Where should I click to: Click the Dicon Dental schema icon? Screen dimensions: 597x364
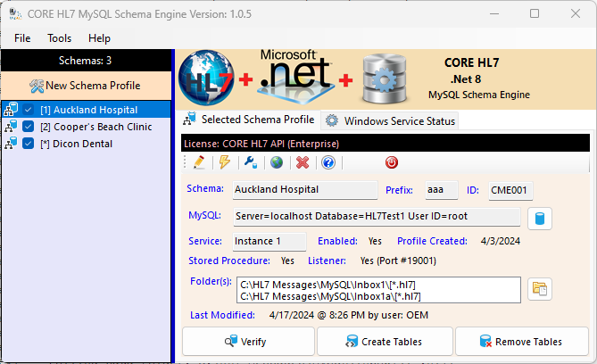click(x=11, y=144)
